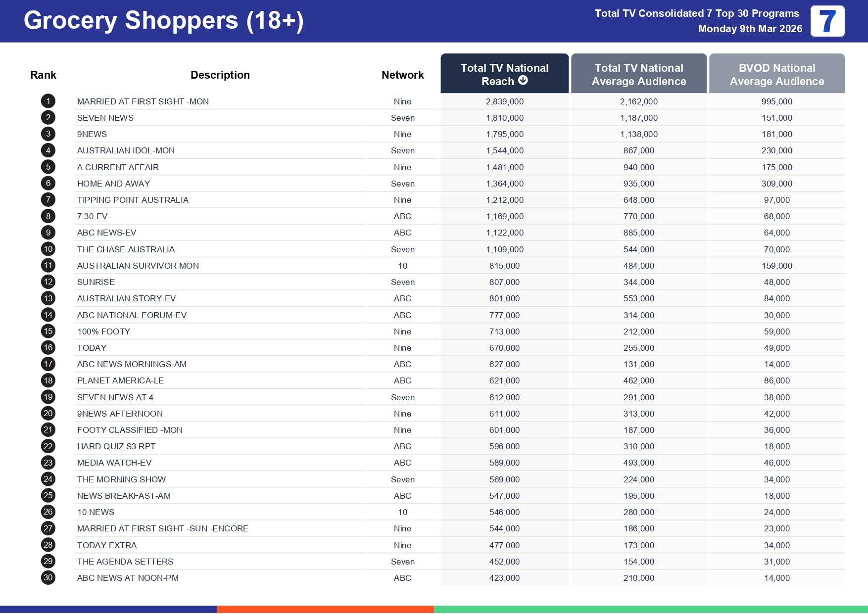
Task: Click the AUSTRALIAN SURVIVOR MON program name
Action: 138,266
